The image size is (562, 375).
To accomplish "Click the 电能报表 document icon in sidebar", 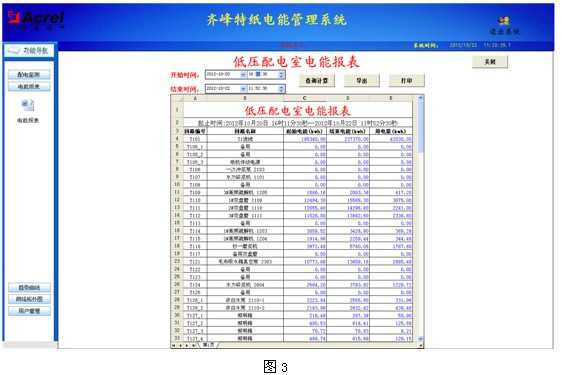I will (x=28, y=105).
